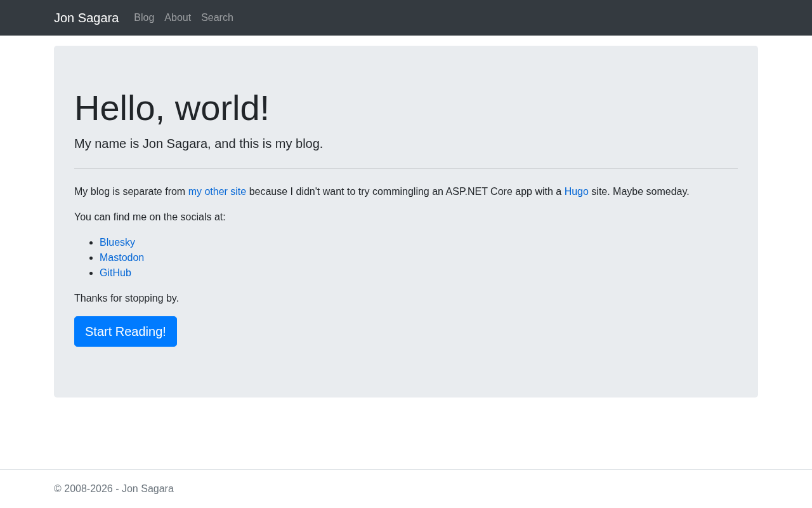Viewport: 812px width, 508px height.
Task: Visit the Bluesky profile link
Action: (117, 243)
